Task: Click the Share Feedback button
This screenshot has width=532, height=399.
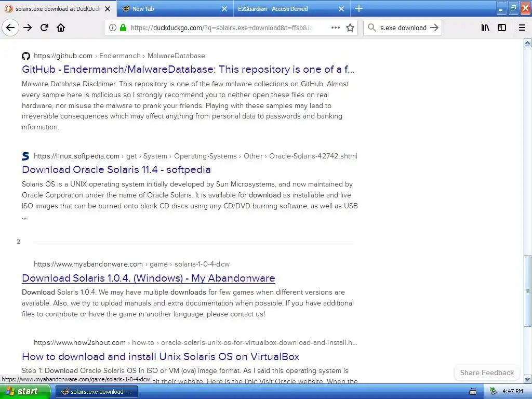Action: click(x=487, y=373)
